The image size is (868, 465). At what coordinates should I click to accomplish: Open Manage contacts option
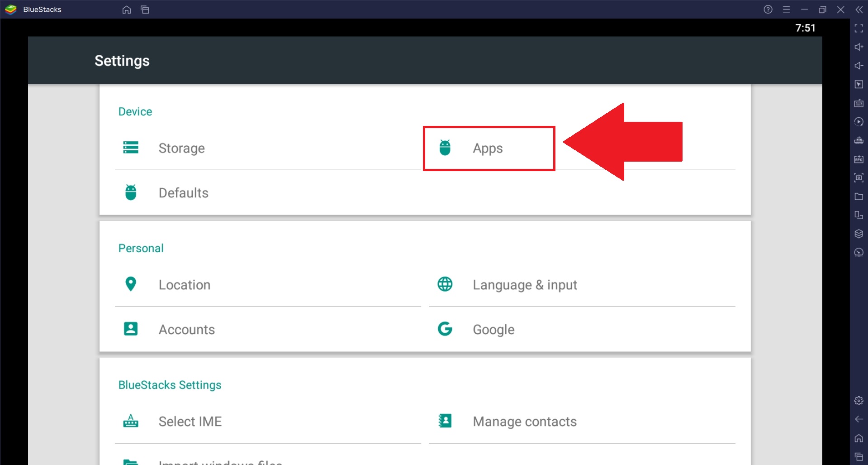coord(582,422)
